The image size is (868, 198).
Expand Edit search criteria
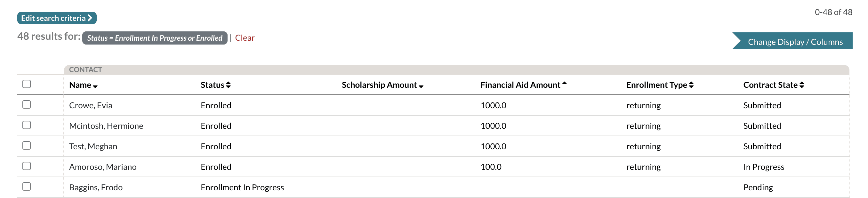click(x=57, y=18)
